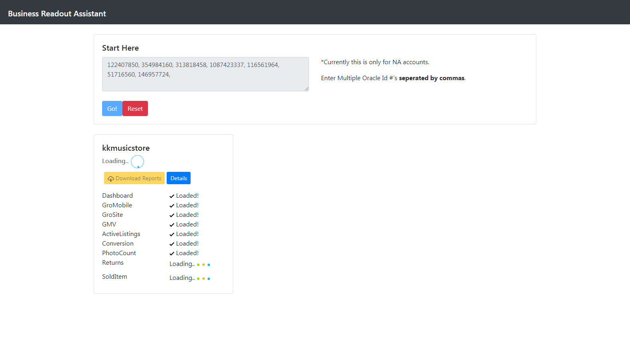Click the red Reset button

135,108
